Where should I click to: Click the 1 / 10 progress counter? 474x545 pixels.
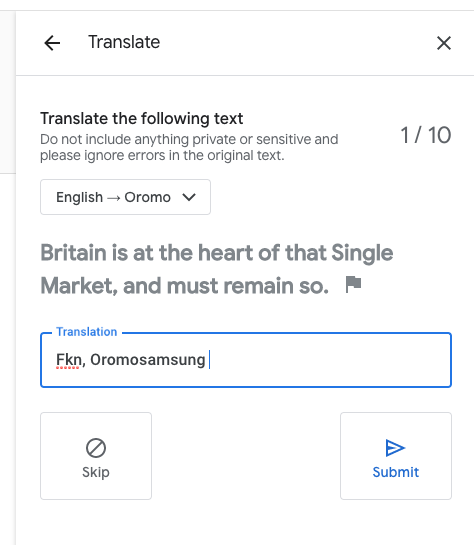coord(426,135)
